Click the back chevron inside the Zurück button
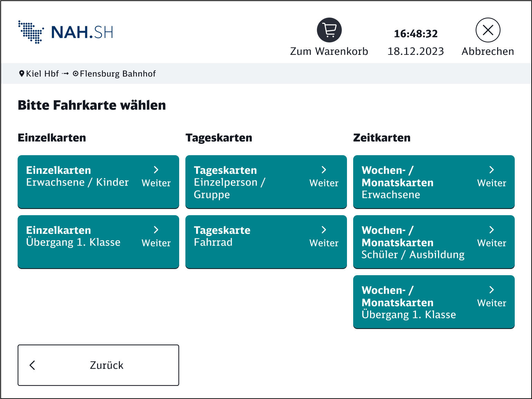 pos(32,365)
